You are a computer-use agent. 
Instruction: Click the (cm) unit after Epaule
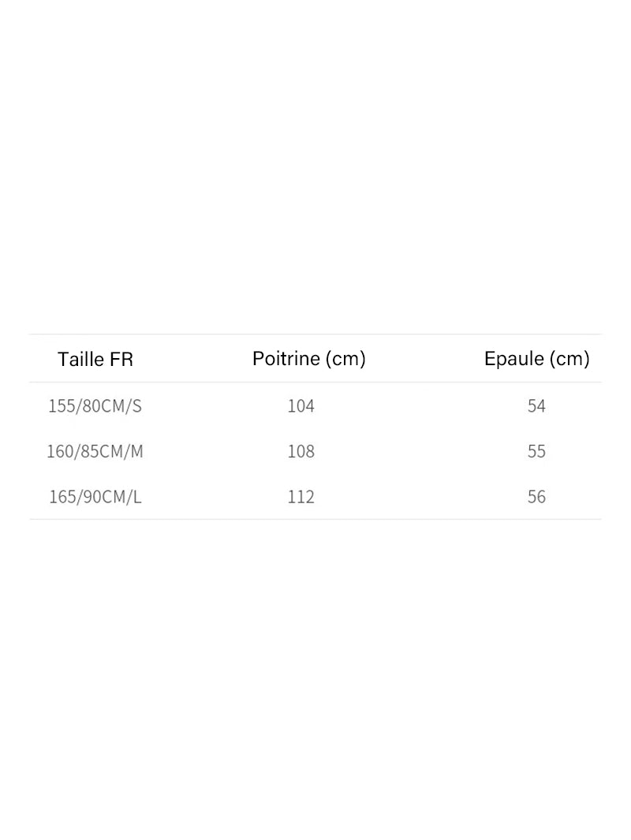pyautogui.click(x=569, y=358)
